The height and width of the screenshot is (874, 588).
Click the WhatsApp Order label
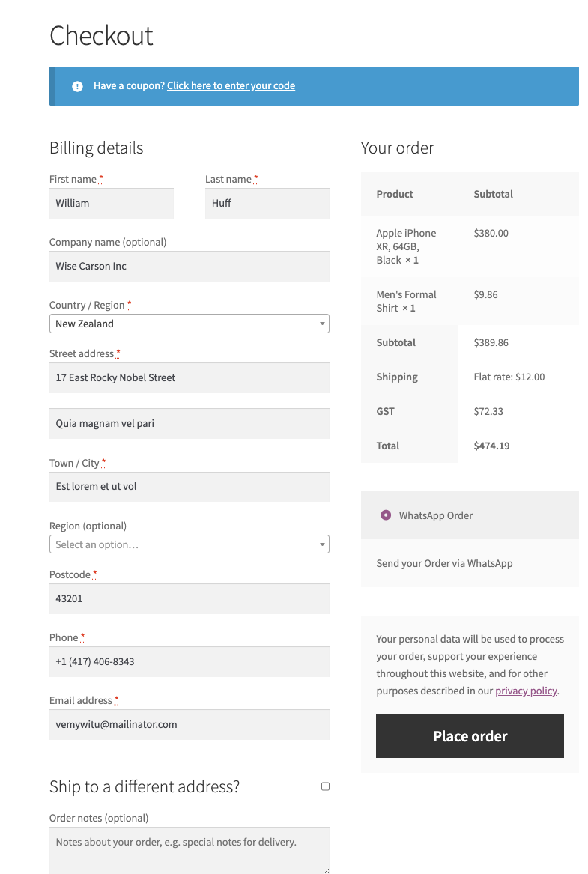tap(436, 515)
